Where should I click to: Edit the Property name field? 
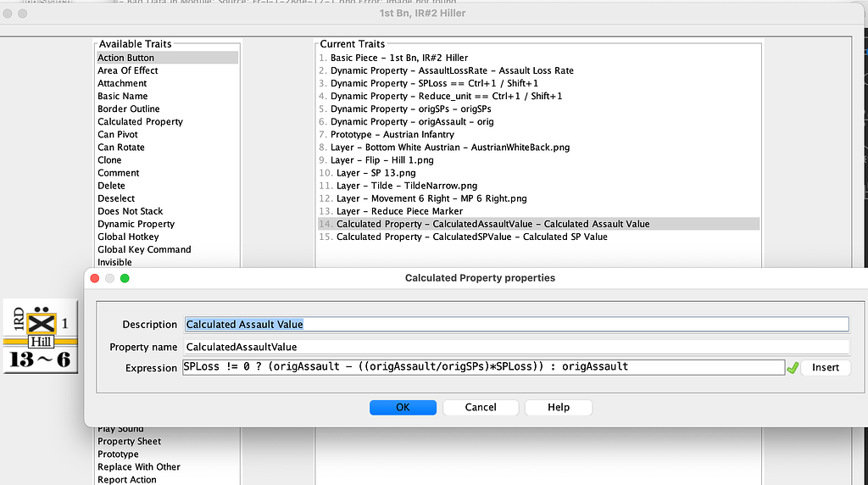tap(516, 347)
